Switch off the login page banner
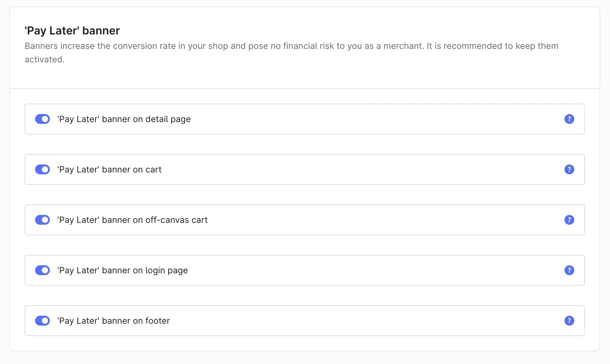 point(42,270)
